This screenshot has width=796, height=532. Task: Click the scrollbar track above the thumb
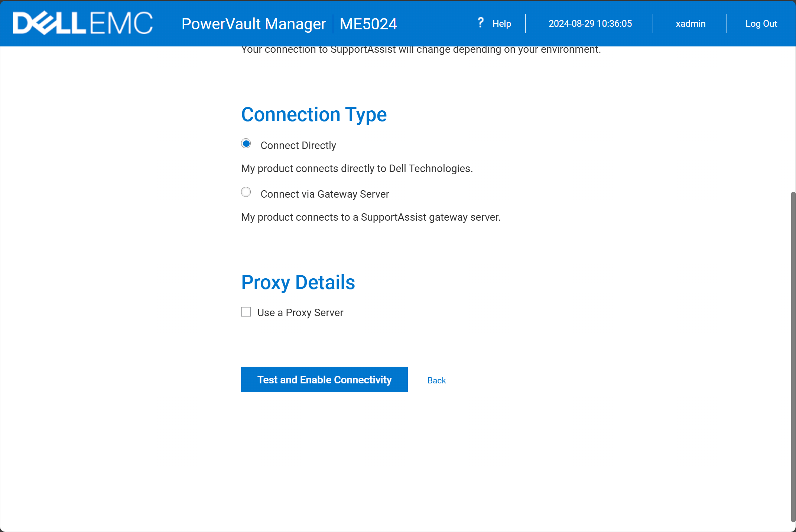point(793,119)
